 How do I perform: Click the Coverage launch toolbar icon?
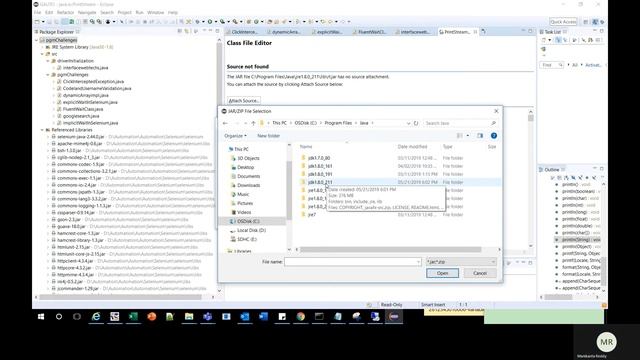point(222,22)
